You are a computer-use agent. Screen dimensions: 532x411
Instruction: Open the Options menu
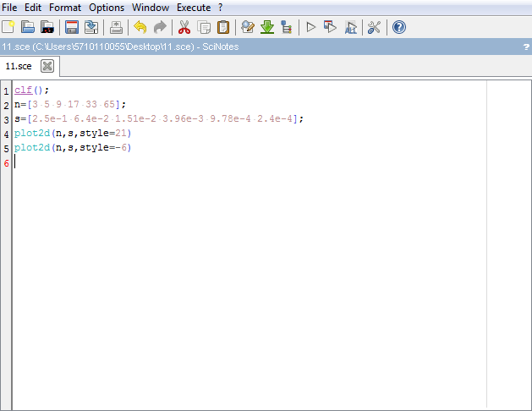(x=107, y=8)
